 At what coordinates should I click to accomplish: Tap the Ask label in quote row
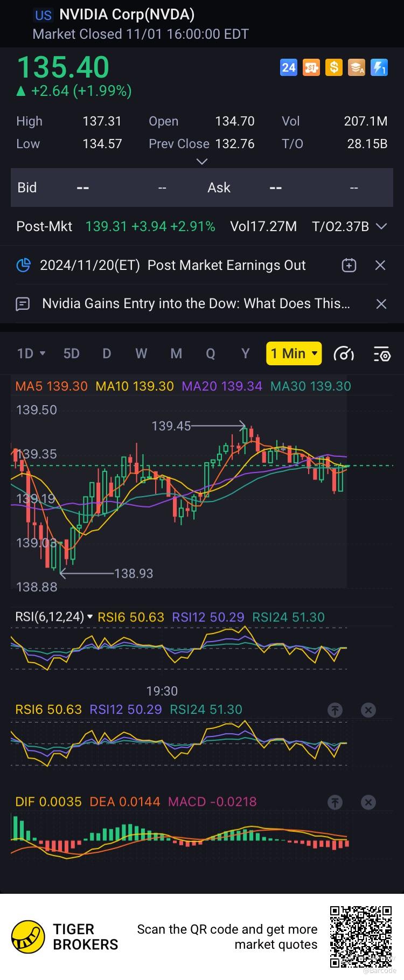219,187
